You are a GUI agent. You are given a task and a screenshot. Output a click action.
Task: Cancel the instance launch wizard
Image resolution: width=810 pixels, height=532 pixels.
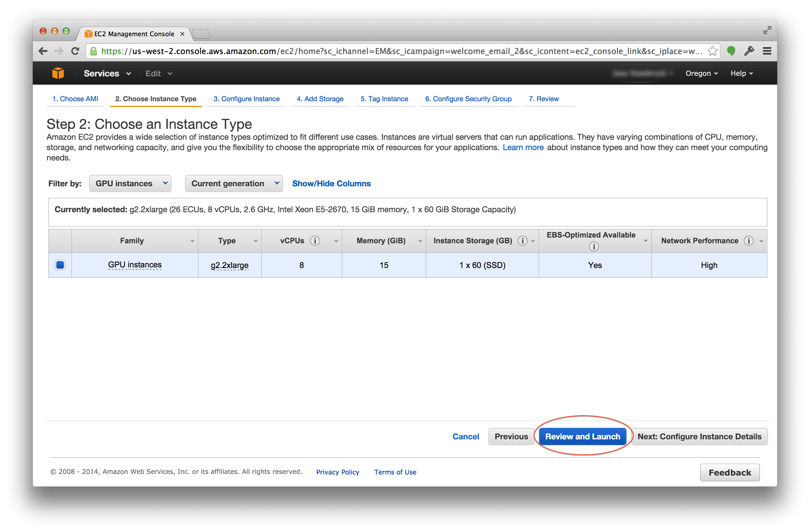click(x=466, y=437)
